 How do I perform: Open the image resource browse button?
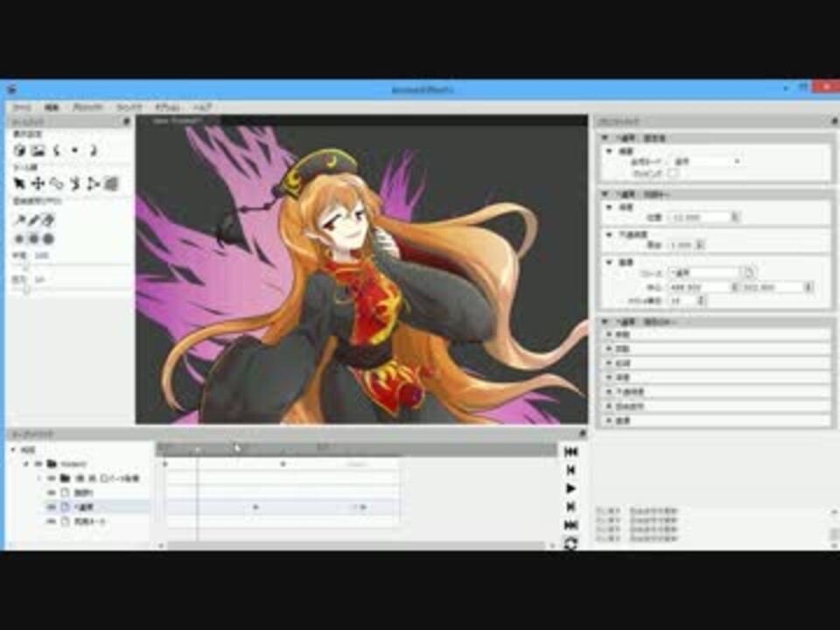749,273
